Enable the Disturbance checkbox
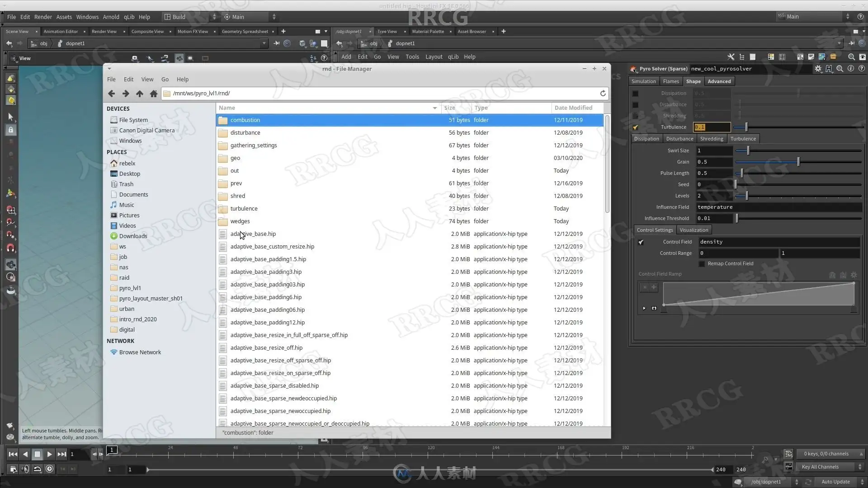868x488 pixels. point(635,105)
